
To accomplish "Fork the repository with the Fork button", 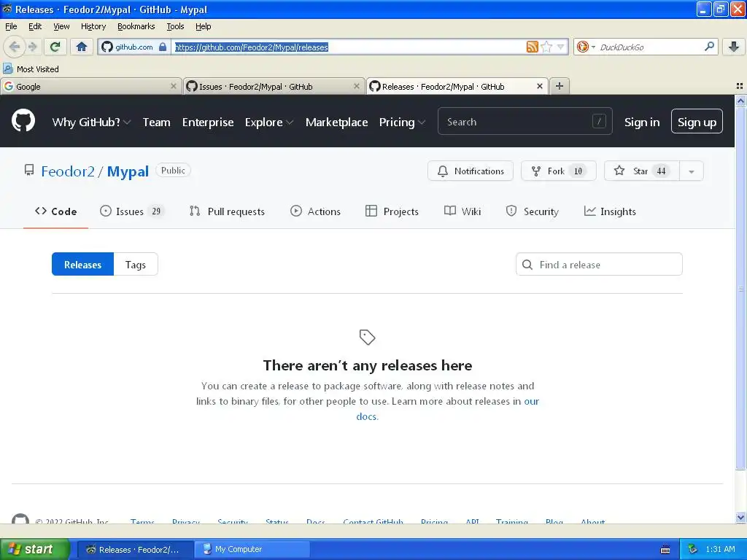I will click(x=558, y=171).
